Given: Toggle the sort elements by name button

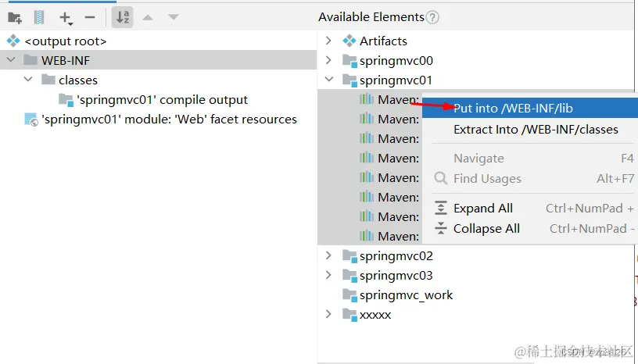Looking at the screenshot, I should (123, 17).
